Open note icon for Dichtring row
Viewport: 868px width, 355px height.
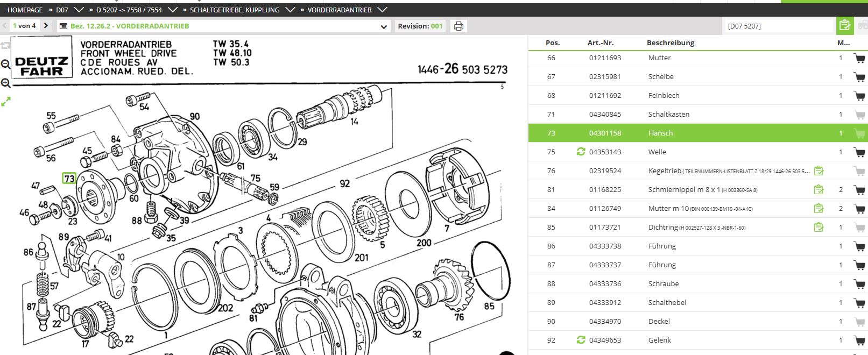point(818,228)
